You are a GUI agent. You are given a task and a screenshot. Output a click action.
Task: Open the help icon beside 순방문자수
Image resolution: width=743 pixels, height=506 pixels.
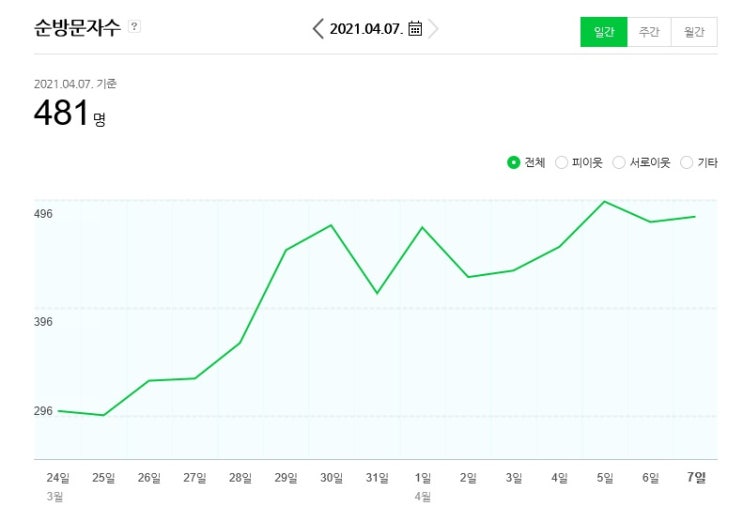click(x=135, y=26)
